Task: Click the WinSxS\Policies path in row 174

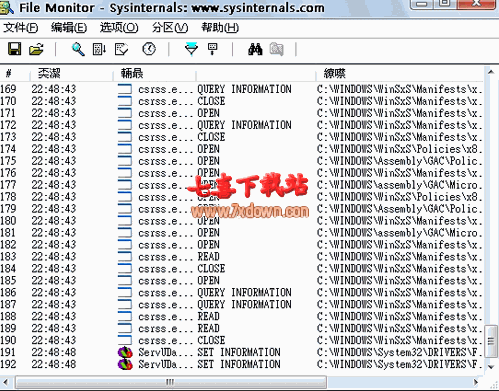Action: [399, 149]
